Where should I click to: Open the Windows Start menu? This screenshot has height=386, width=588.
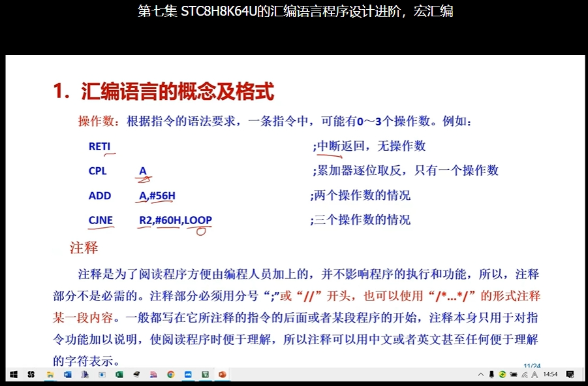(x=14, y=374)
